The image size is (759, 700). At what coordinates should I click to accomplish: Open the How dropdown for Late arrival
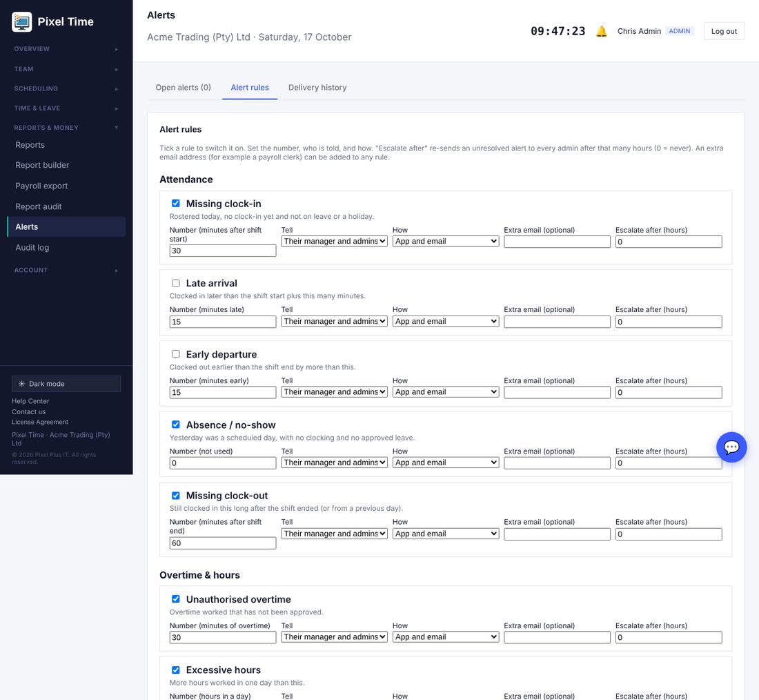(x=445, y=321)
